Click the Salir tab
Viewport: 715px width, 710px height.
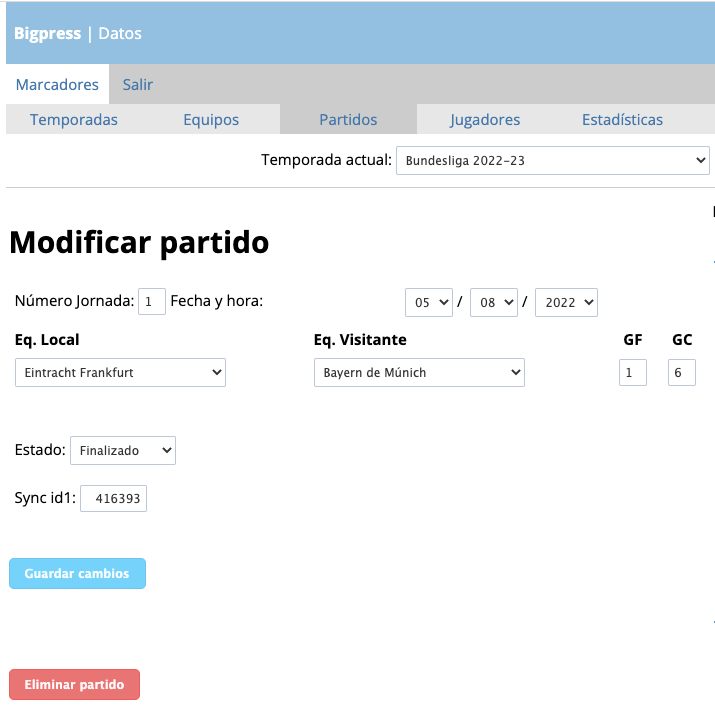(138, 84)
